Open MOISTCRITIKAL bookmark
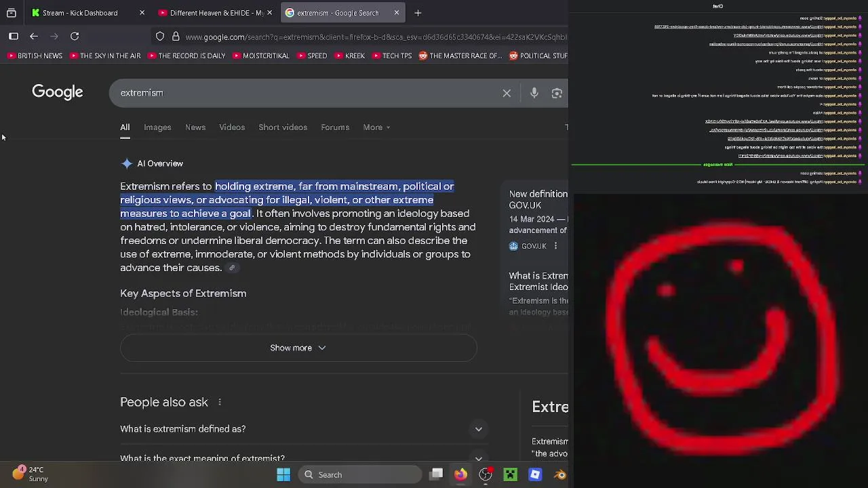Image resolution: width=868 pixels, height=488 pixels. click(x=260, y=56)
